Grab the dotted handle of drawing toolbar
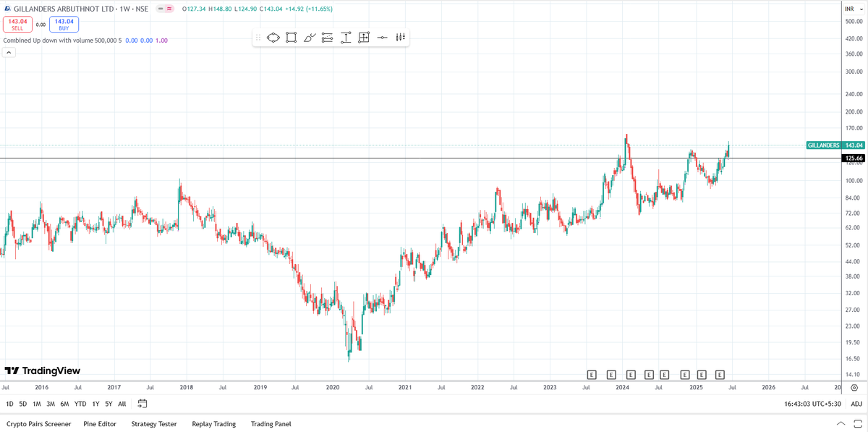Viewport: 868px width, 432px height. click(x=258, y=38)
